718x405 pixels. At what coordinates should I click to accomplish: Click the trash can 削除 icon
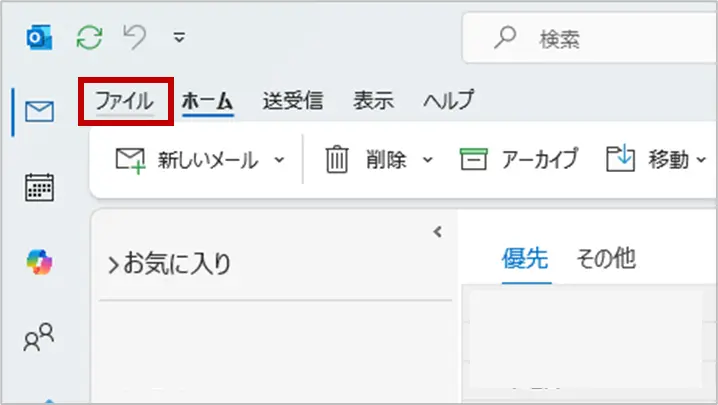click(x=337, y=159)
